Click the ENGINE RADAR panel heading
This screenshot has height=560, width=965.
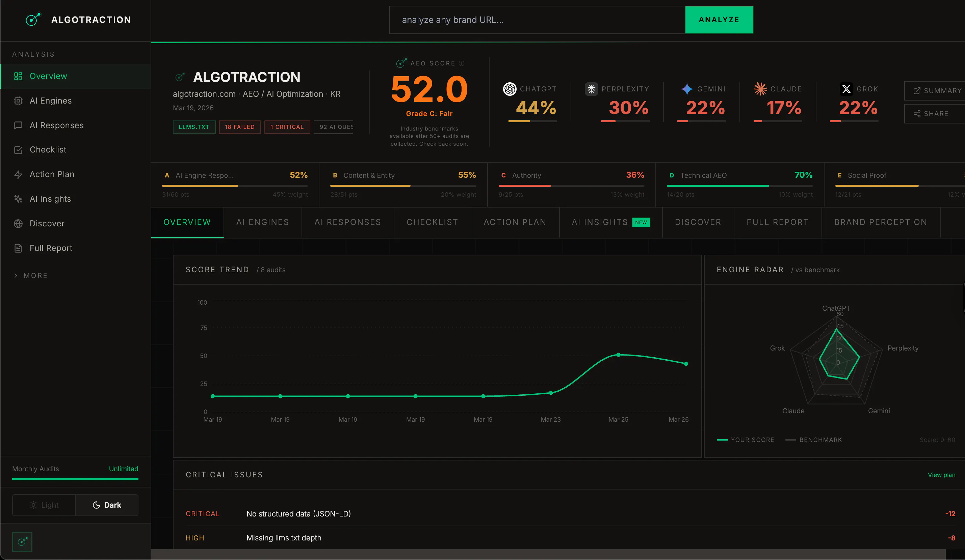(750, 270)
